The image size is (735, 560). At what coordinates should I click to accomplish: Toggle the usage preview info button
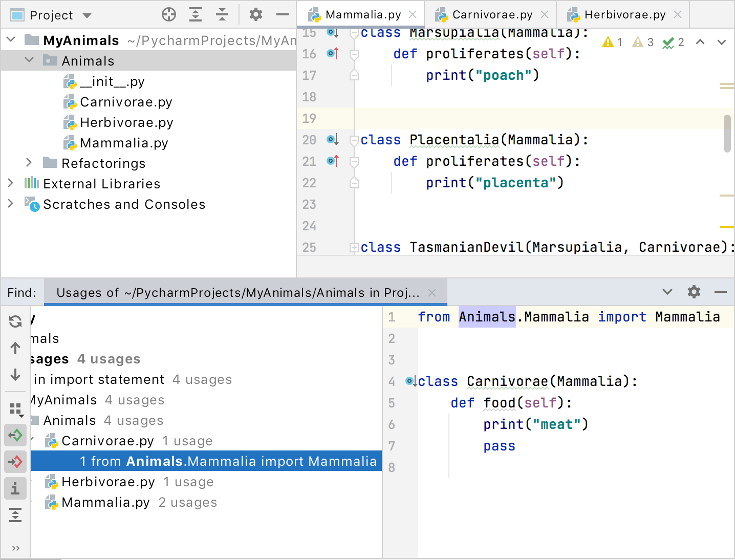pos(15,489)
